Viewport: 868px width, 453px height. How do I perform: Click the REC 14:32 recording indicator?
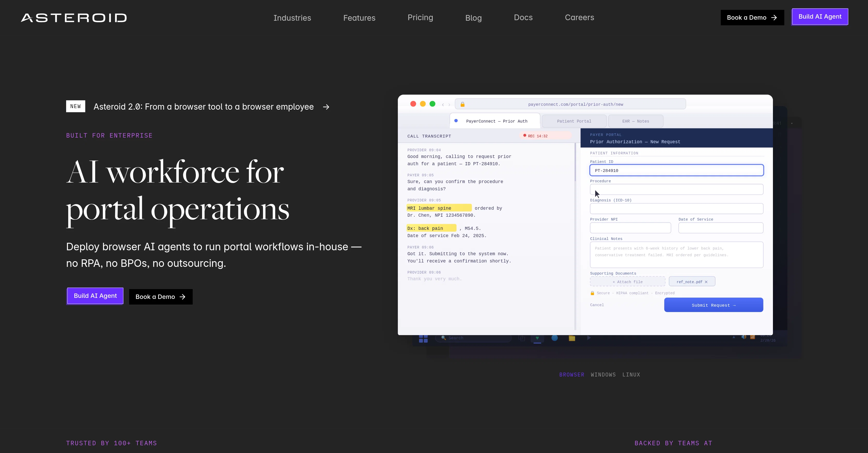coord(545,136)
